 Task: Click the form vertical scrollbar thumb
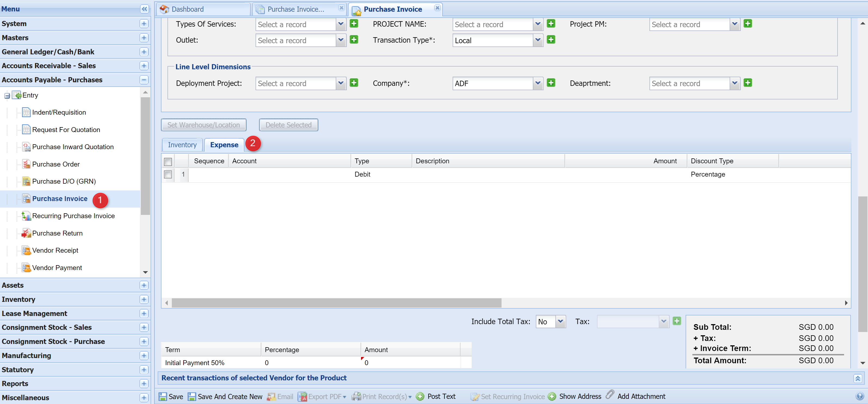tap(863, 264)
